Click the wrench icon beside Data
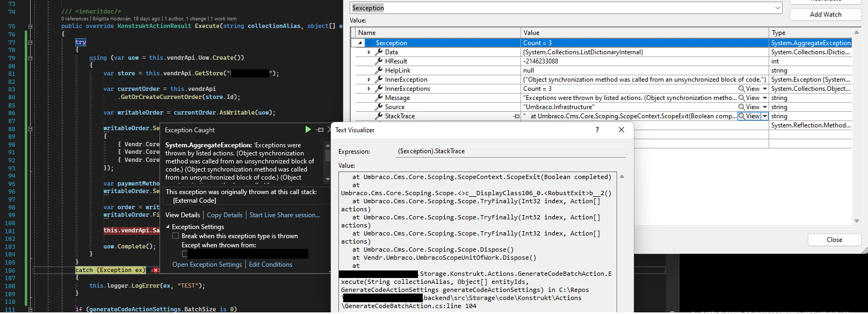Image resolution: width=868 pixels, height=314 pixels. 379,52
